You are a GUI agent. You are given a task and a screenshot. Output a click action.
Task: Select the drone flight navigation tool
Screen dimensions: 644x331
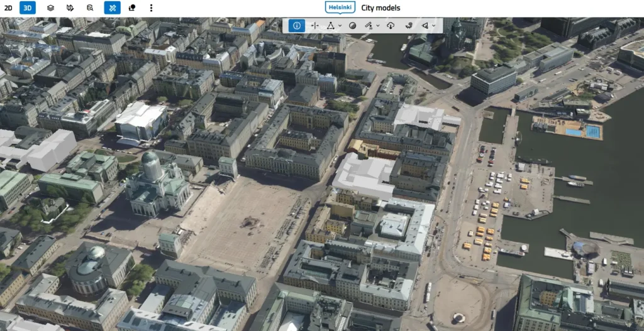(409, 25)
